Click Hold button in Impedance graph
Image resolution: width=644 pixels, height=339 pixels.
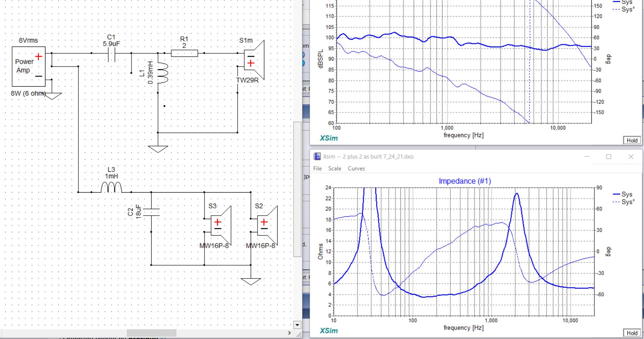tap(632, 333)
